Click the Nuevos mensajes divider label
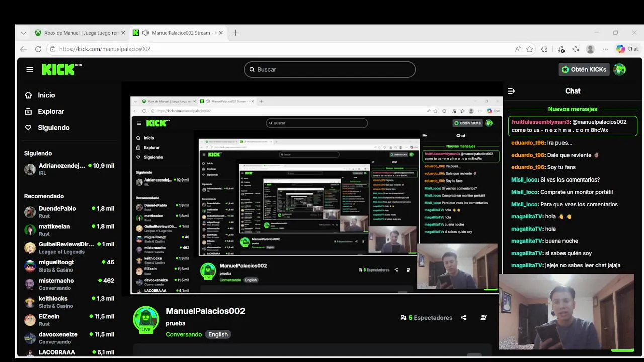This screenshot has height=362, width=644. click(573, 109)
